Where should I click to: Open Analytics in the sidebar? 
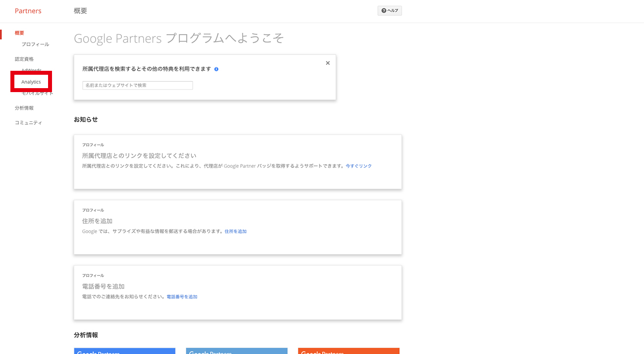click(x=31, y=82)
